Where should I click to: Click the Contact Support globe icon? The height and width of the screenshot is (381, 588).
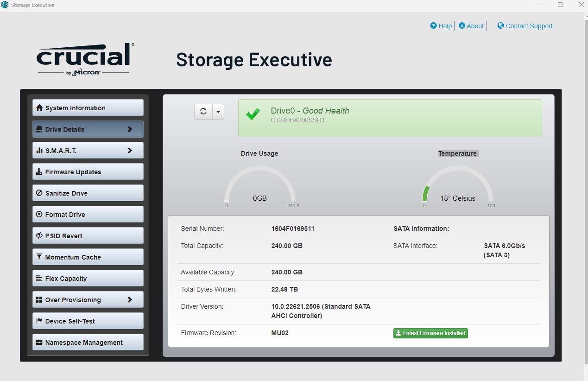click(x=500, y=26)
